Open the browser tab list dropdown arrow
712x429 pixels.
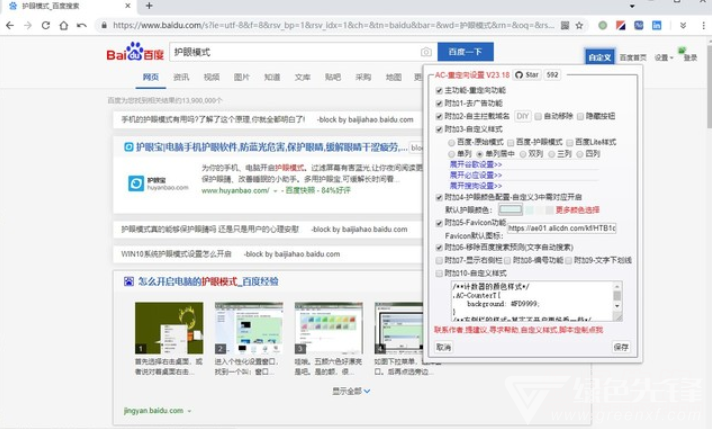(x=632, y=6)
